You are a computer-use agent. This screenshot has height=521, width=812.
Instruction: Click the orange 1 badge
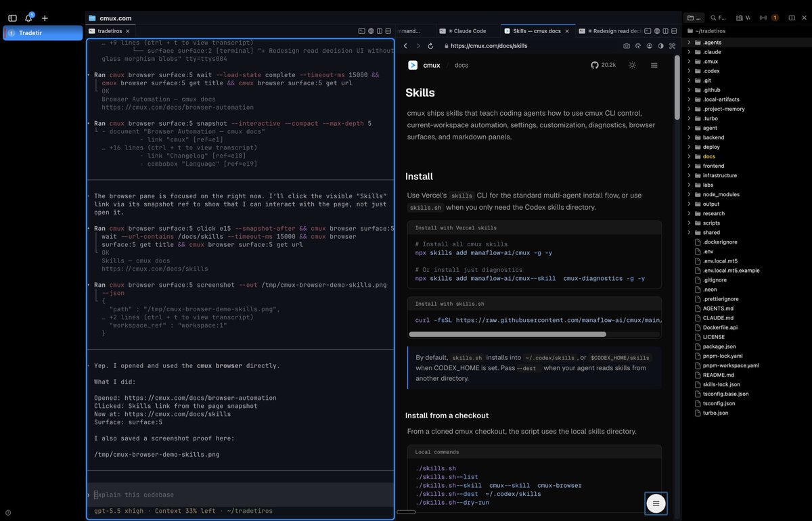point(775,18)
